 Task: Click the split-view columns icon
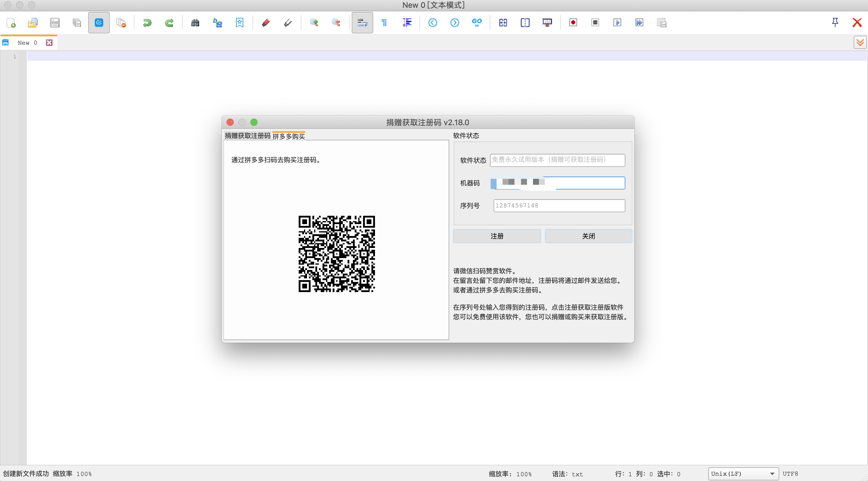(525, 23)
